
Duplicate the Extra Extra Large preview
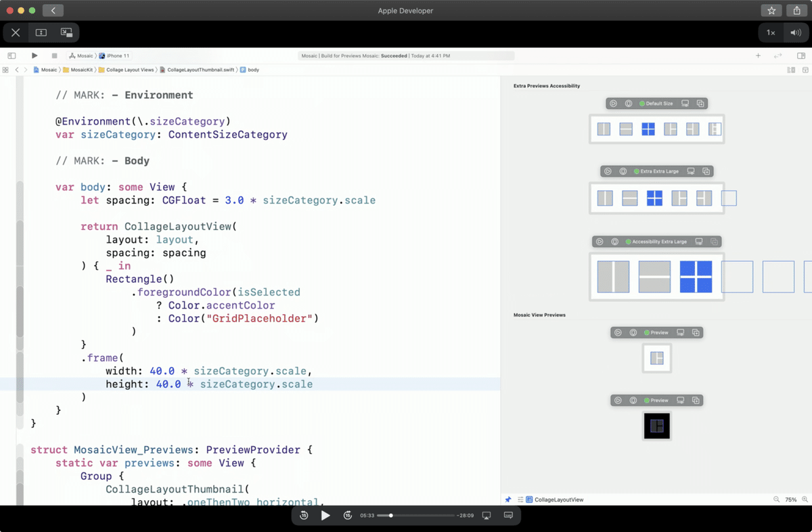point(706,171)
